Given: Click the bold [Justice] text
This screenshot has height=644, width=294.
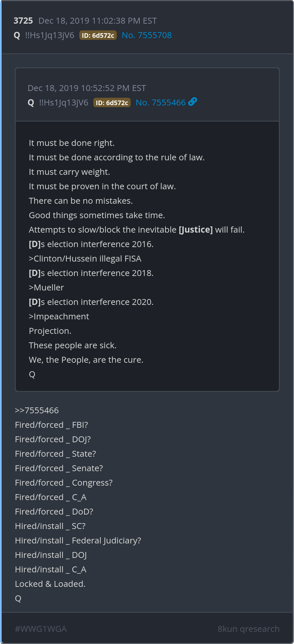Looking at the screenshot, I should [196, 230].
